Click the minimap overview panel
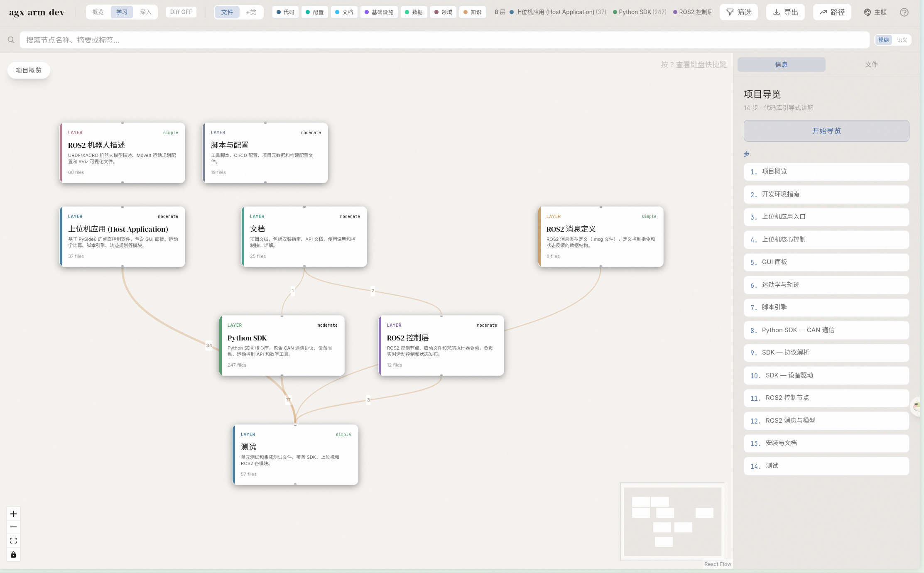 673,522
